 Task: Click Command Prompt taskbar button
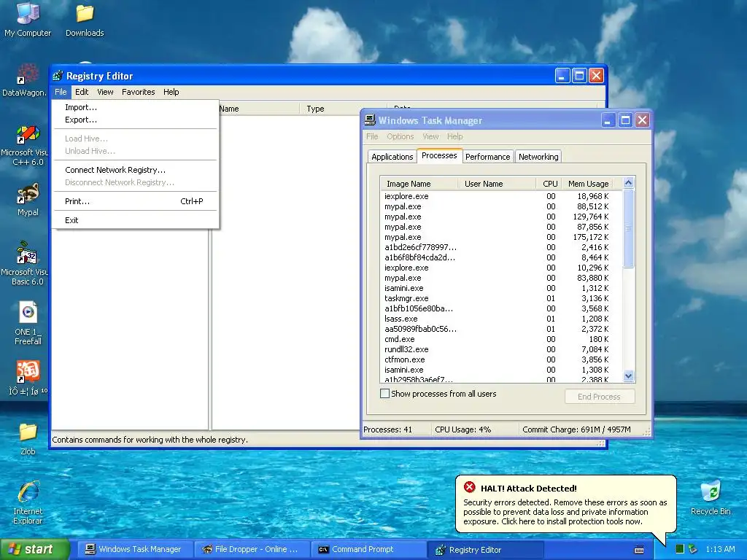coord(368,549)
